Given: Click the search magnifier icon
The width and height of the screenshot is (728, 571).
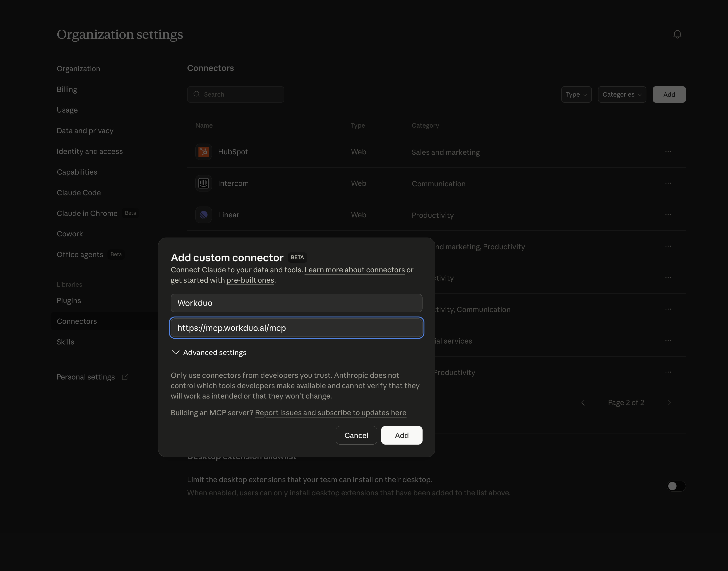Looking at the screenshot, I should coord(197,94).
